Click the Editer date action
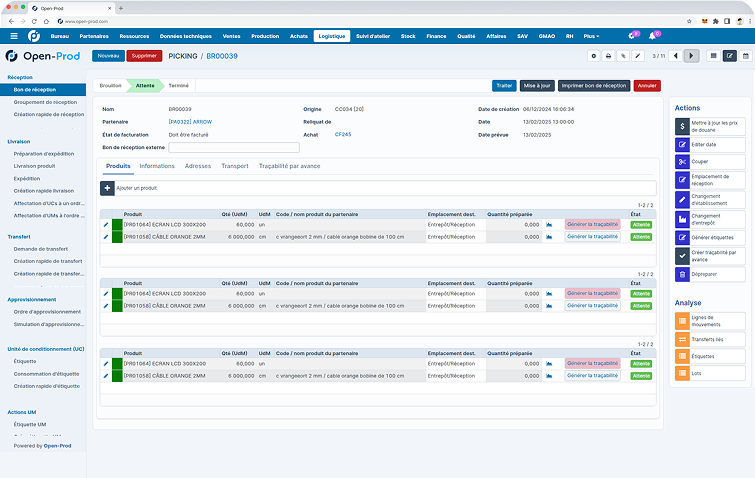755x478 pixels. coord(710,144)
